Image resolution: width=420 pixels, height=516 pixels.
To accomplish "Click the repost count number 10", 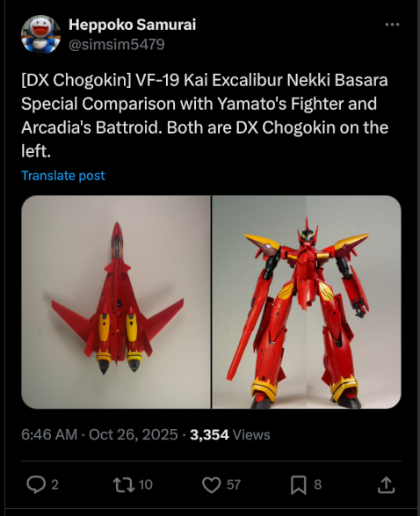I will [145, 484].
